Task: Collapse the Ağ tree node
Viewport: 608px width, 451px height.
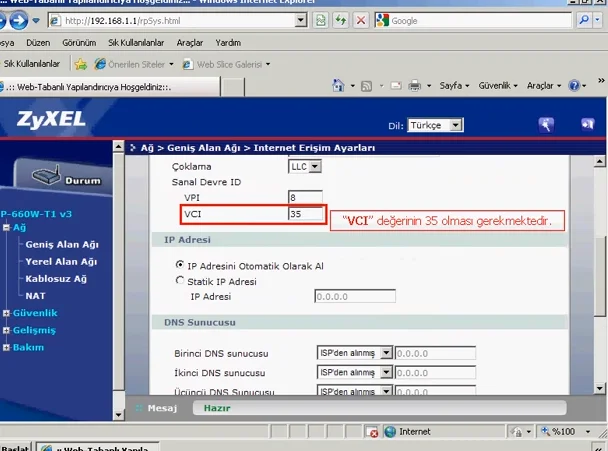Action: coord(6,228)
